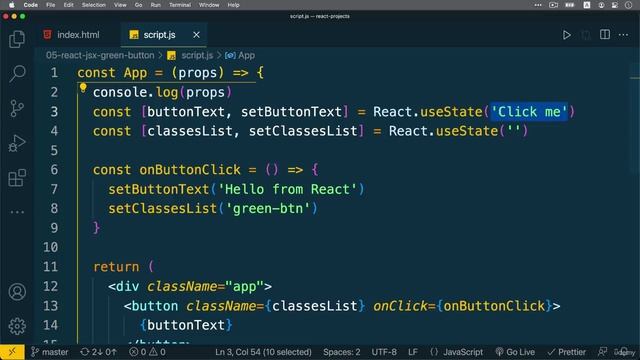Viewport: 640px width, 360px height.
Task: Open the feedback icon in status bar
Action: [602, 352]
